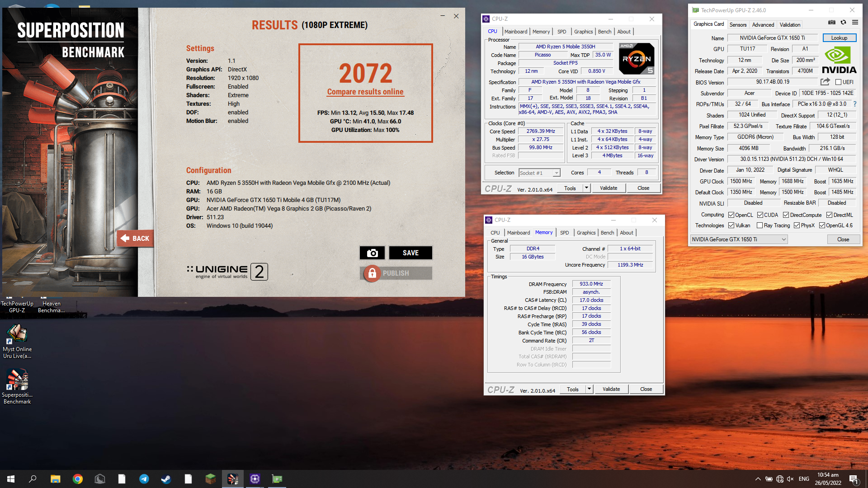Toggle CUDA checkbox in GPU-Z

point(760,215)
